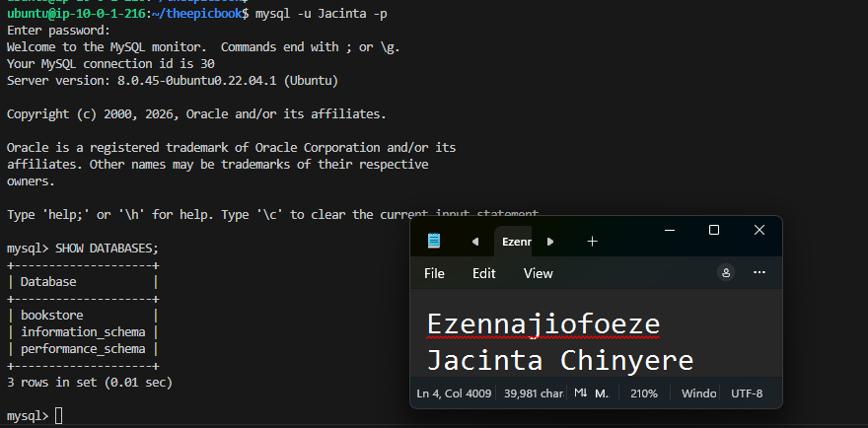
Task: Click performance_schema row in terminal table
Action: pyautogui.click(x=83, y=349)
